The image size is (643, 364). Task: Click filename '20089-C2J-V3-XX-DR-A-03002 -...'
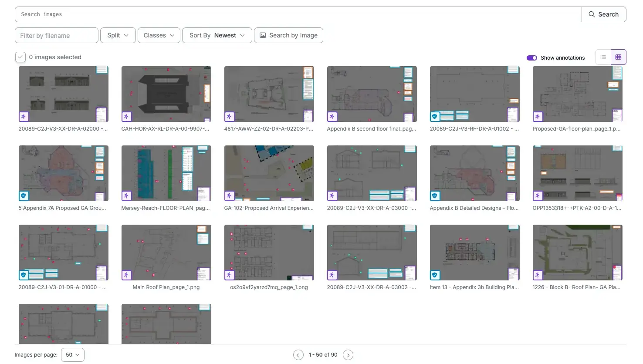[372, 287]
